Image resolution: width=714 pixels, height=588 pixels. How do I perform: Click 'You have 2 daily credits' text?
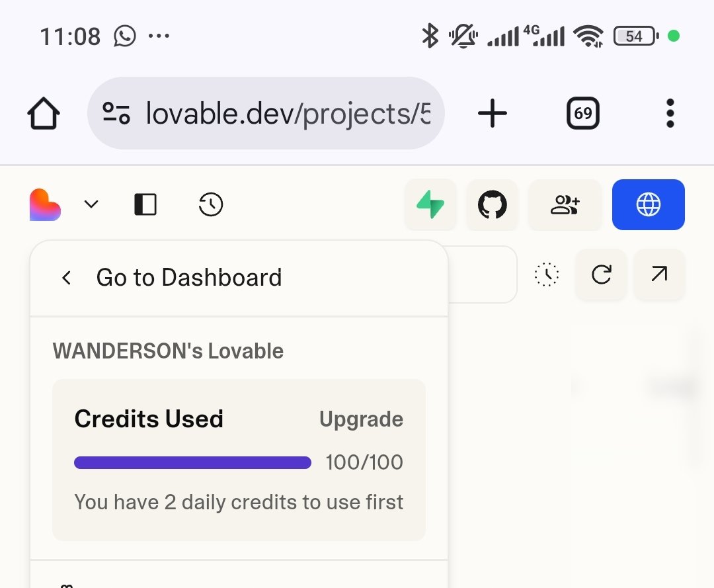[x=239, y=503]
